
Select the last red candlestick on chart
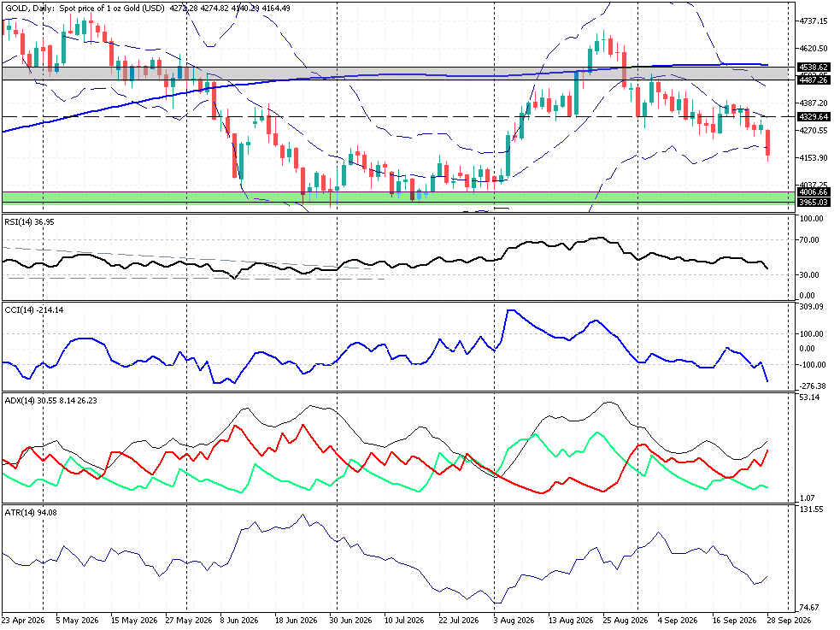(768, 144)
